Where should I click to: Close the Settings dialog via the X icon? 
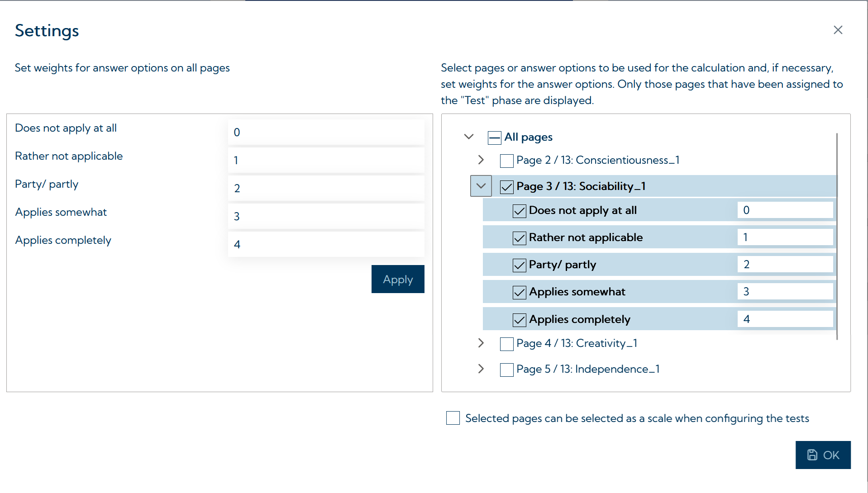point(838,30)
